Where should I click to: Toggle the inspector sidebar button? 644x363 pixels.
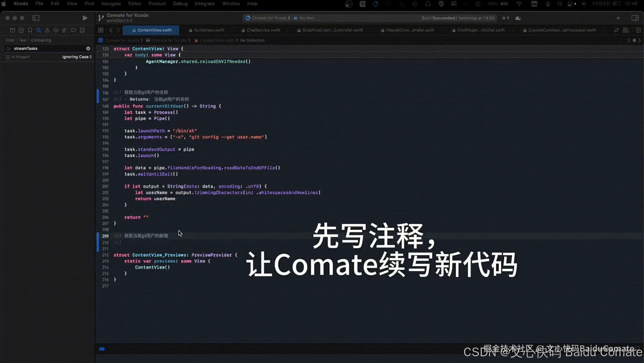coord(635,18)
